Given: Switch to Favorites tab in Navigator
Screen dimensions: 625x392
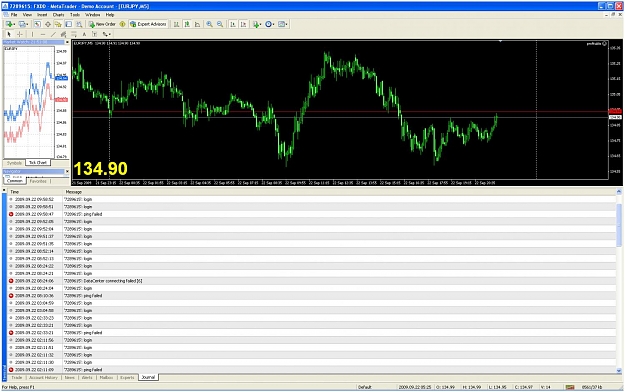Looking at the screenshot, I should coord(38,181).
